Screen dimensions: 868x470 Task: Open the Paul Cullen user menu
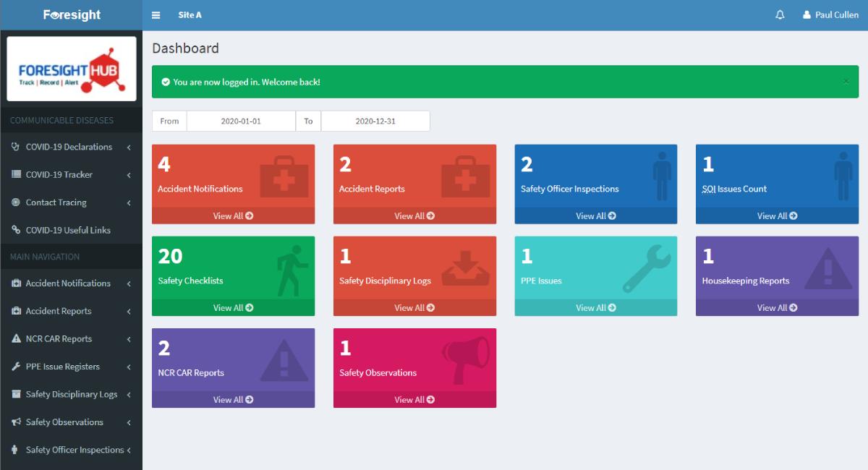830,15
